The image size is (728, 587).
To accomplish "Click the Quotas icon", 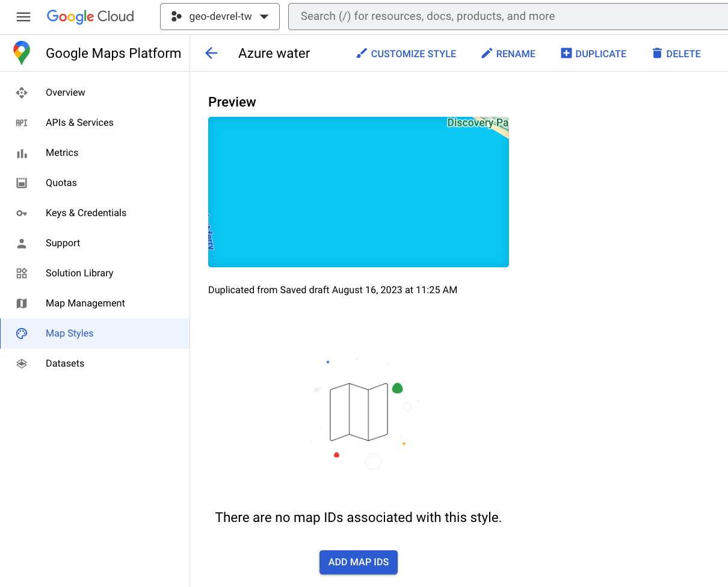I will 22,182.
